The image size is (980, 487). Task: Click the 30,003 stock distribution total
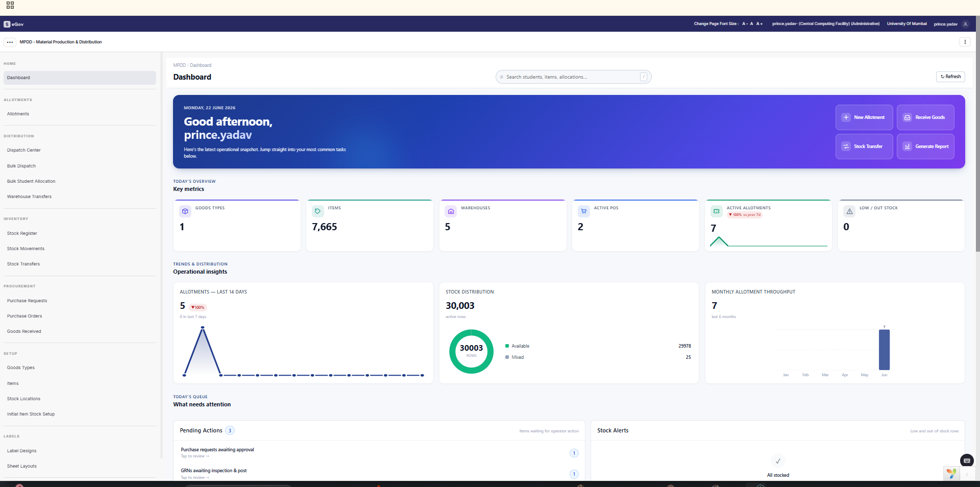coord(460,306)
